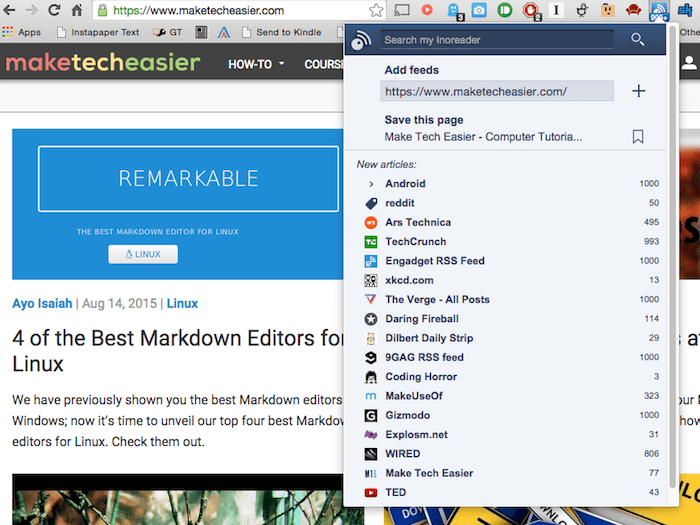Click the Ars Technica orange icon
Screen dimensions: 700x525
point(371,222)
